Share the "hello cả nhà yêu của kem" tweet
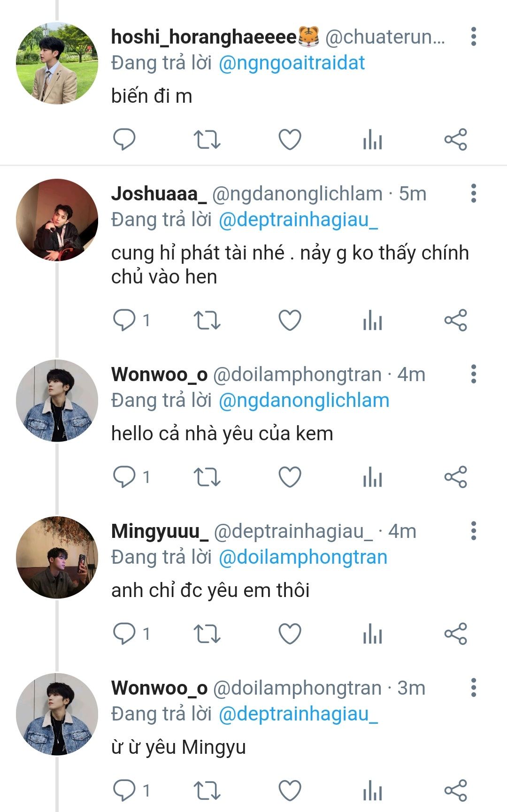The height and width of the screenshot is (812, 507). click(455, 477)
